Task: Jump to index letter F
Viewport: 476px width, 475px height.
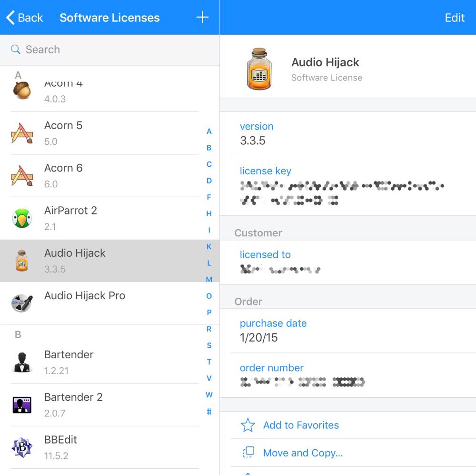Action: (x=209, y=197)
